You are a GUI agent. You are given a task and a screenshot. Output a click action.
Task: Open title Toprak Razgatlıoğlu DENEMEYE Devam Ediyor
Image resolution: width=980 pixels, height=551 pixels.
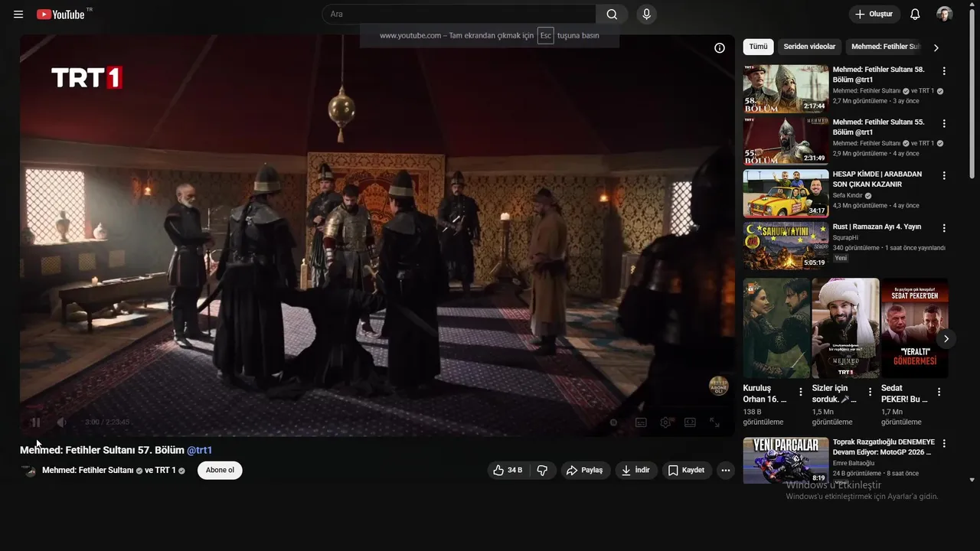884,447
